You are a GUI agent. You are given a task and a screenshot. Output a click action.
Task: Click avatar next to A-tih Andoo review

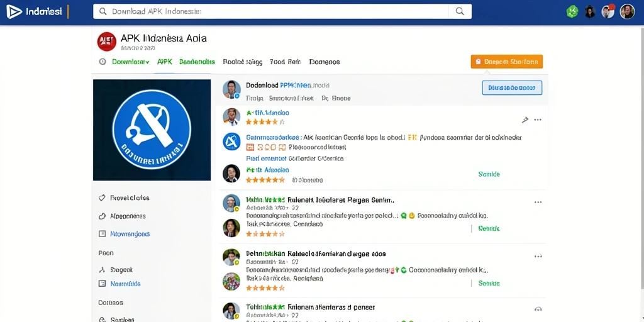(x=231, y=116)
